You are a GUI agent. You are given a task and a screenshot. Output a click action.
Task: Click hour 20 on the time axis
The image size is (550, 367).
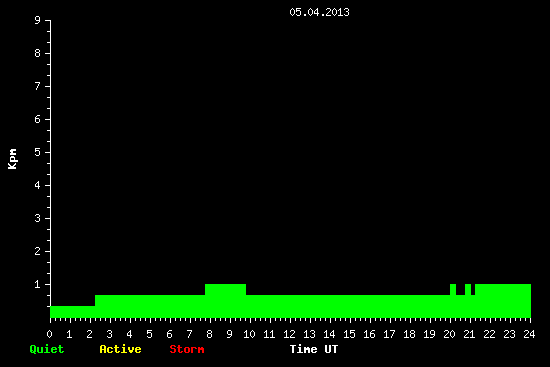449,334
